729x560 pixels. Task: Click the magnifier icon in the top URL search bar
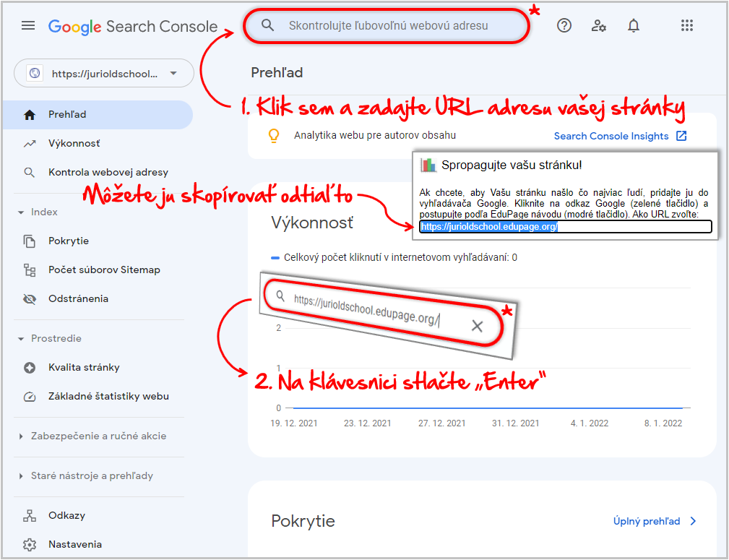267,25
